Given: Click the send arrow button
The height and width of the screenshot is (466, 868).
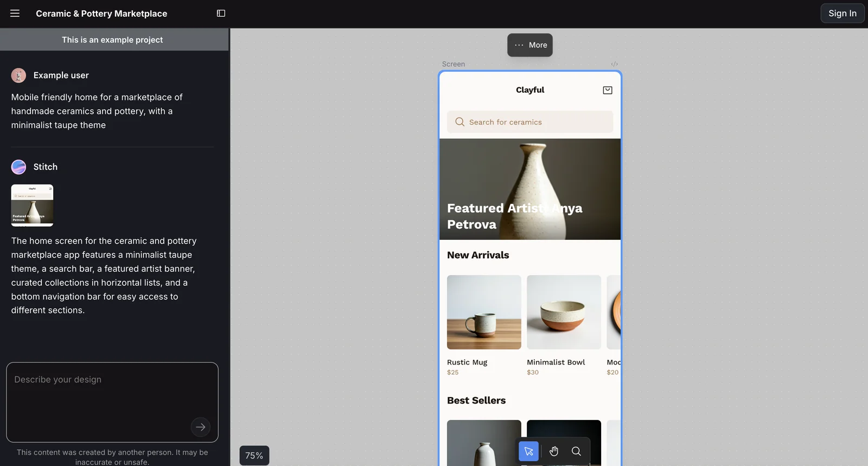Looking at the screenshot, I should pos(200,427).
